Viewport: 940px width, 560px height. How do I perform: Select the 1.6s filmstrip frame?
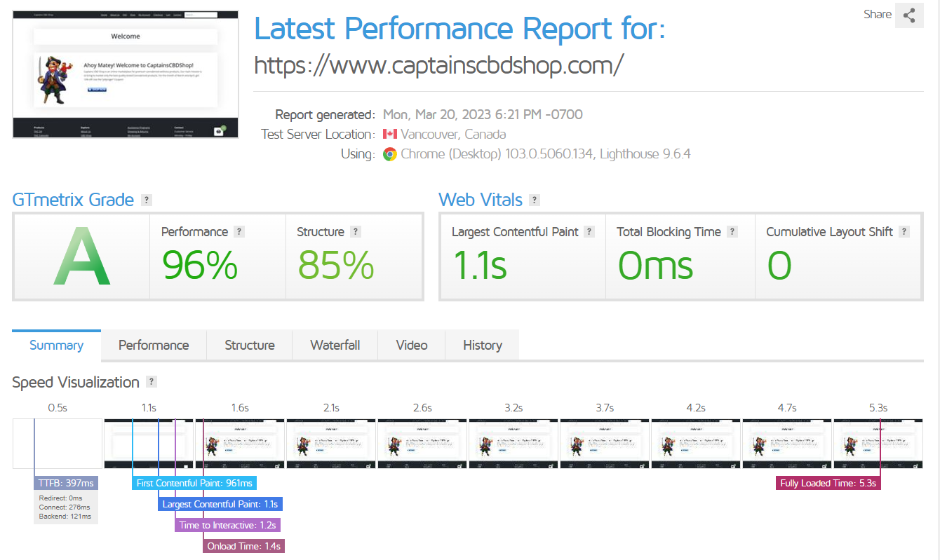[x=240, y=444]
